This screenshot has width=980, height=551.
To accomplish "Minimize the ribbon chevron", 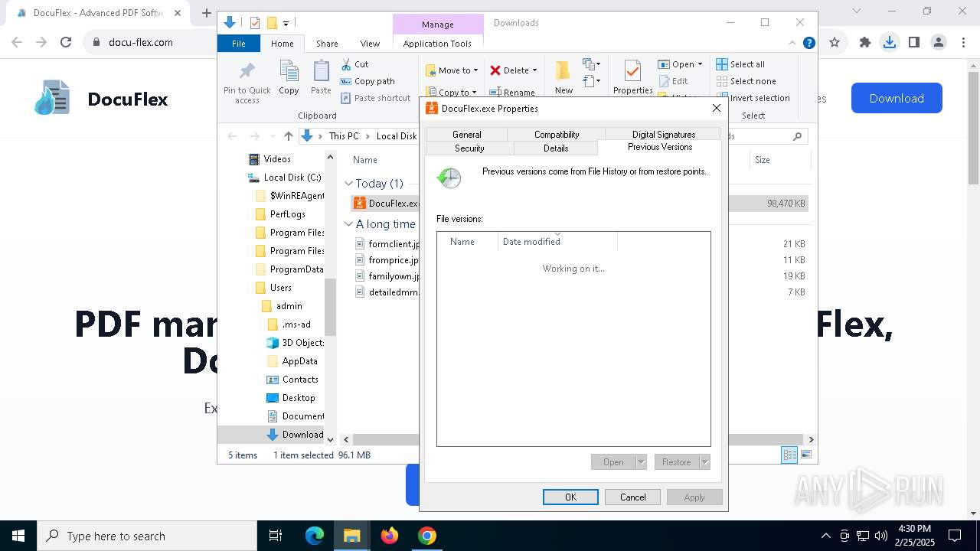I will (793, 43).
